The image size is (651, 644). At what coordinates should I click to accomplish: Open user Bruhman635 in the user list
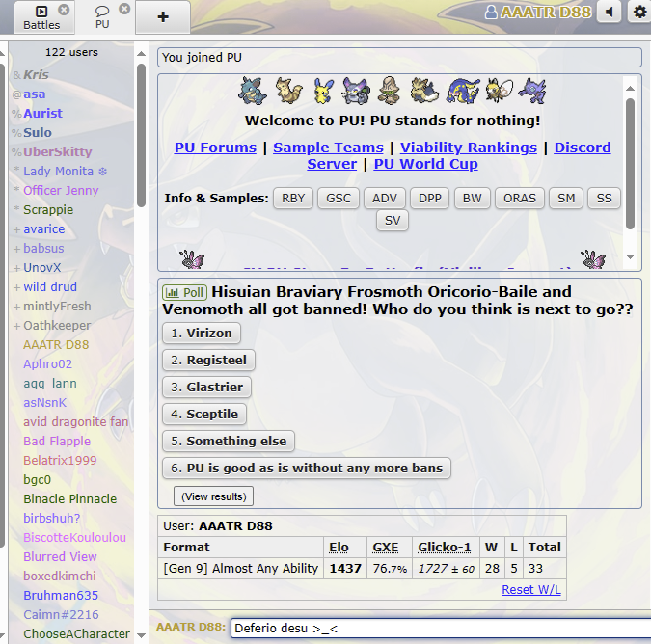tap(61, 596)
